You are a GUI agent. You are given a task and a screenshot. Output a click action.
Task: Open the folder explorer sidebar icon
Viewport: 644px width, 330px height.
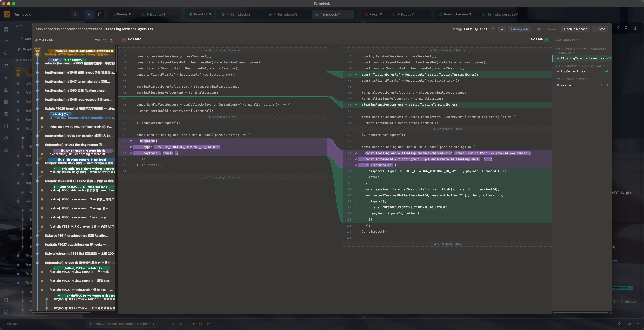coord(6,42)
